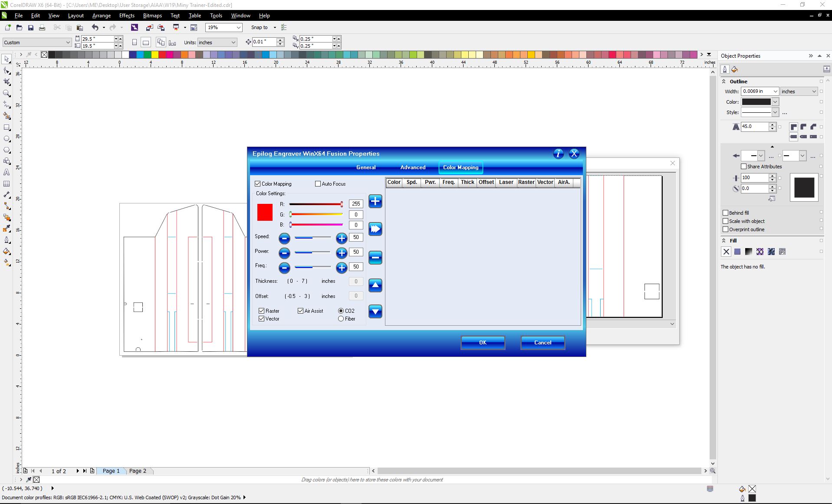This screenshot has width=832, height=504.
Task: Undo the last action
Action: pos(95,27)
